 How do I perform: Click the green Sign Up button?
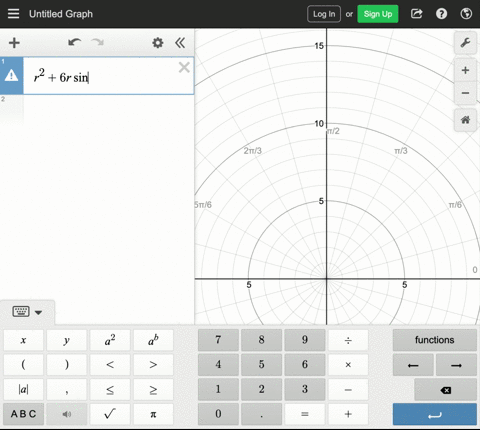click(378, 14)
